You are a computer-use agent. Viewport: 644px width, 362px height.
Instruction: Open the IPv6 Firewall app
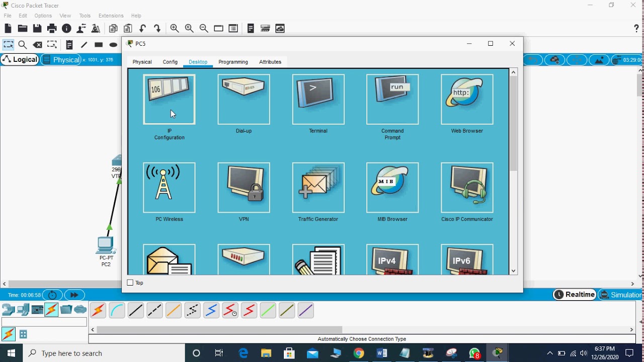[x=467, y=260]
